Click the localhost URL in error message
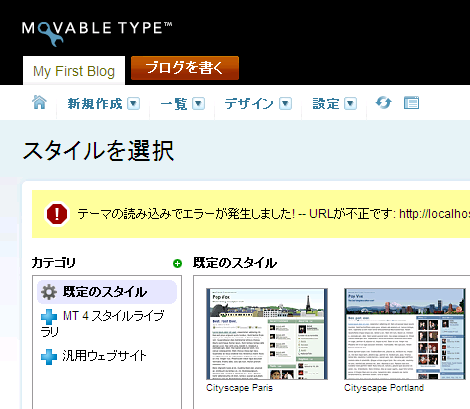The image size is (470, 409). pos(434,214)
